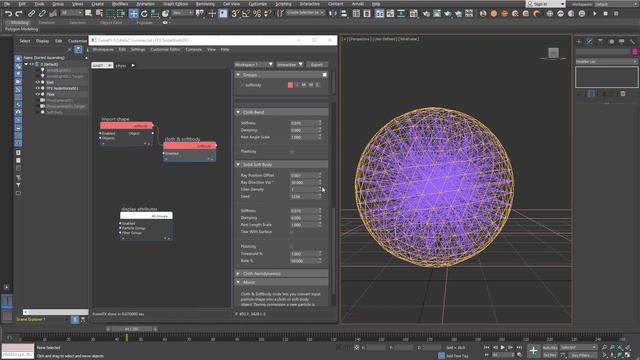The height and width of the screenshot is (360, 640).
Task: Toggle the Groups rollout white checkbox
Action: [x=324, y=75]
